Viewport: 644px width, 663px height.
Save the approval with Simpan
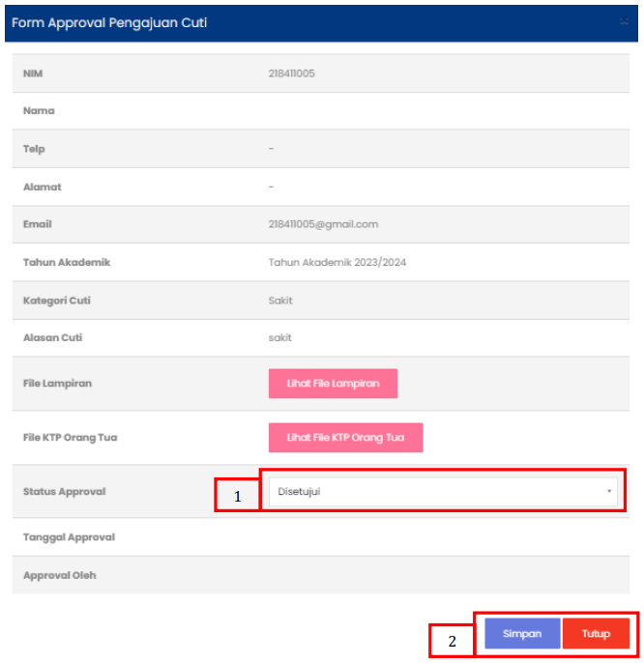tap(522, 633)
